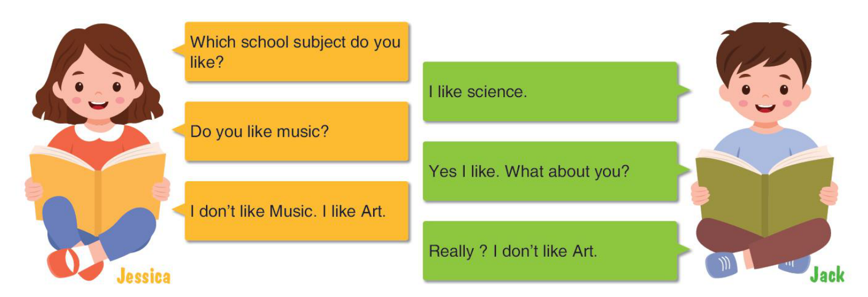Click the green "Jack" name label
The image size is (868, 297).
pos(827,275)
